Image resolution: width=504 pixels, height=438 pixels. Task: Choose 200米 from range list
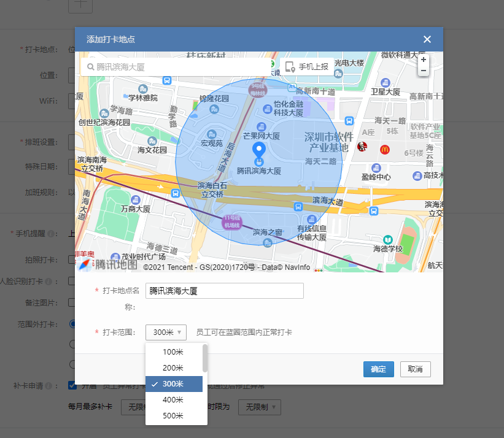point(173,368)
